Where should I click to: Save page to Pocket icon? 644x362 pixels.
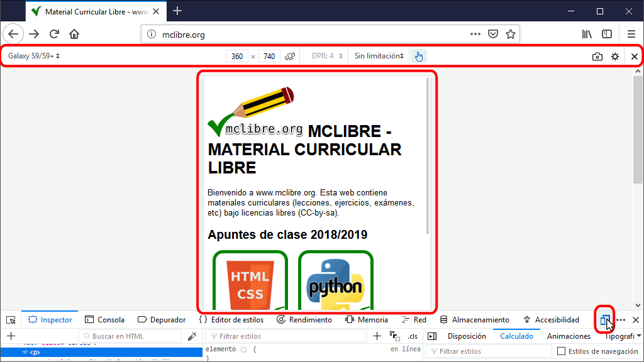pos(493,34)
